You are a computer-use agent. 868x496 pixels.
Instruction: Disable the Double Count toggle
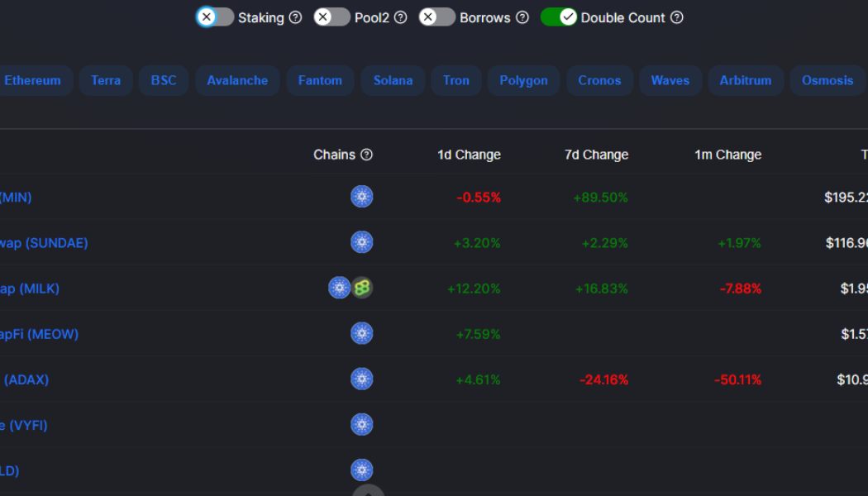tap(558, 17)
